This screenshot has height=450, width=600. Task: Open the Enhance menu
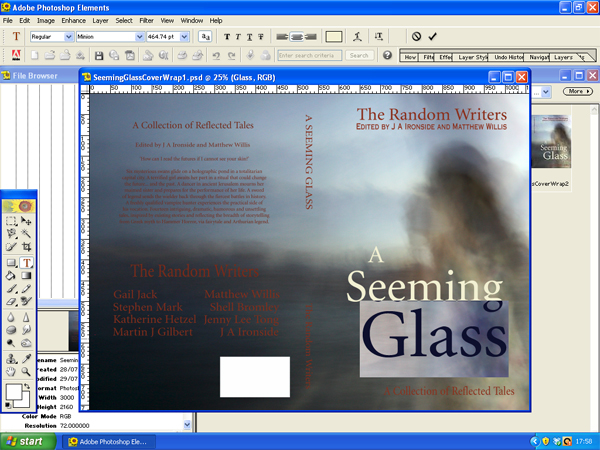point(73,19)
